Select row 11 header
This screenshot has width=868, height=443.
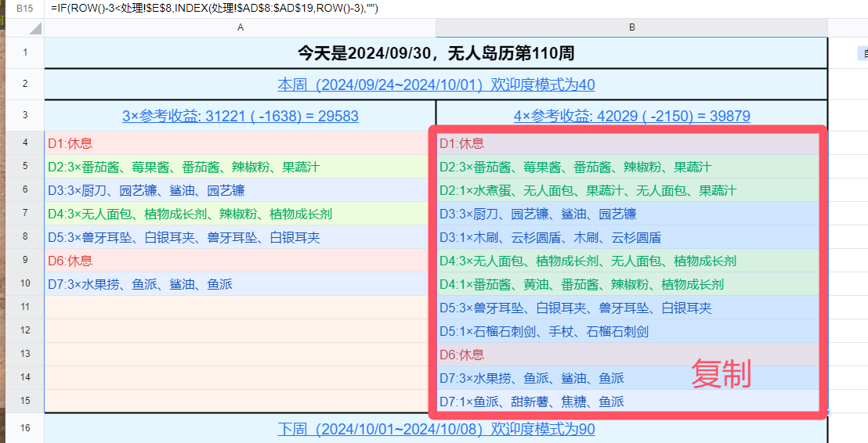coord(25,308)
